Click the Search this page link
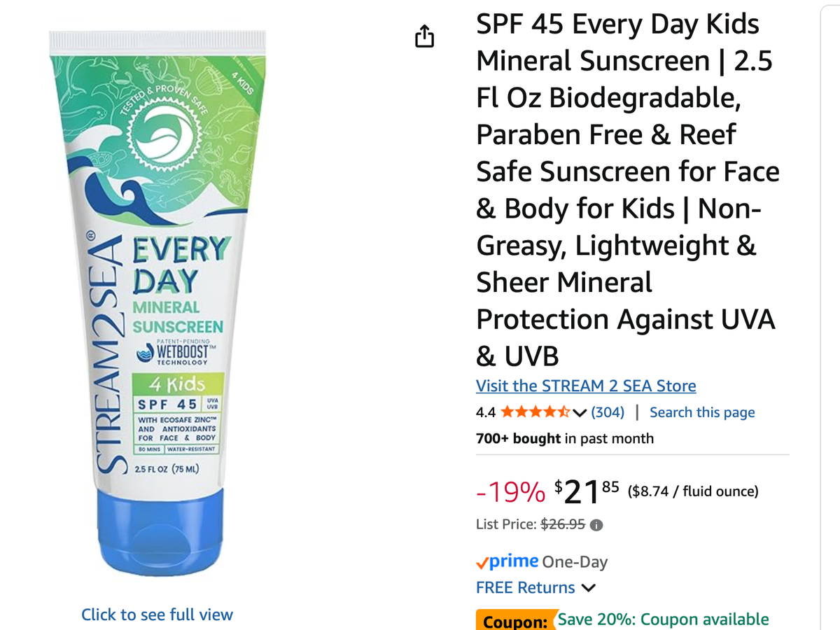 (x=702, y=412)
